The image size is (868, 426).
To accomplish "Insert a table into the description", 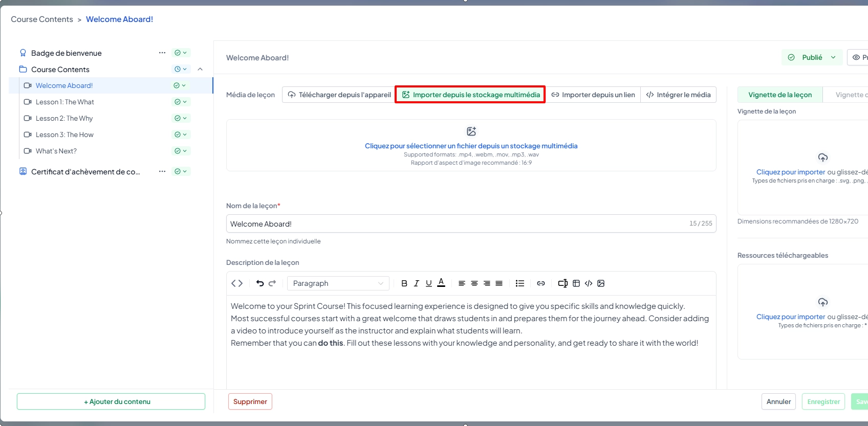I will (x=576, y=283).
